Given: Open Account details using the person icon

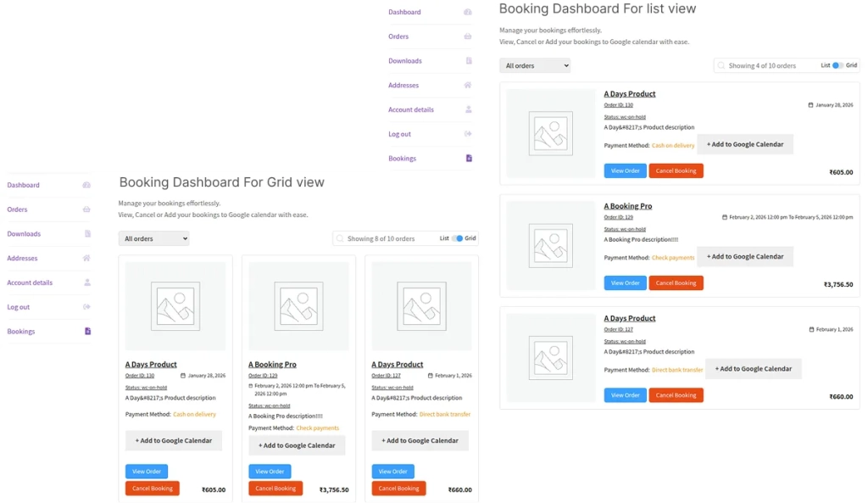Looking at the screenshot, I should coord(87,282).
